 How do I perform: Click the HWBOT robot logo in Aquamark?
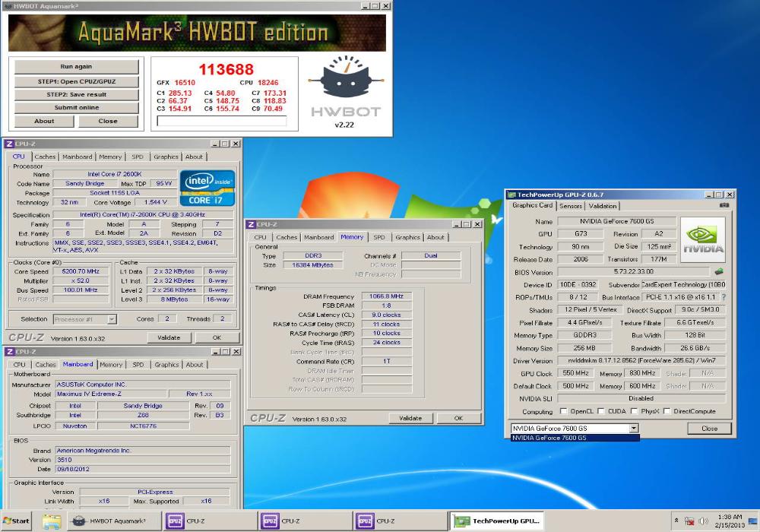[345, 78]
